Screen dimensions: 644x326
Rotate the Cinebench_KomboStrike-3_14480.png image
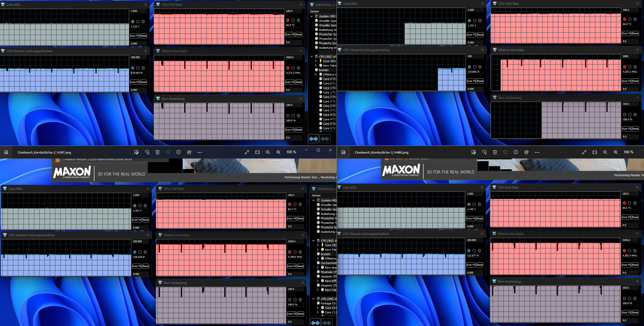pos(484,152)
